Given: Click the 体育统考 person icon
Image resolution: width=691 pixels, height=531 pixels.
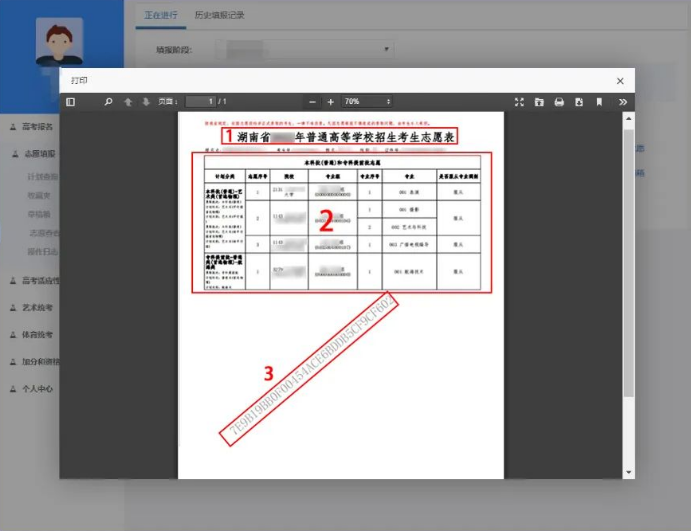Looking at the screenshot, I should coord(13,335).
